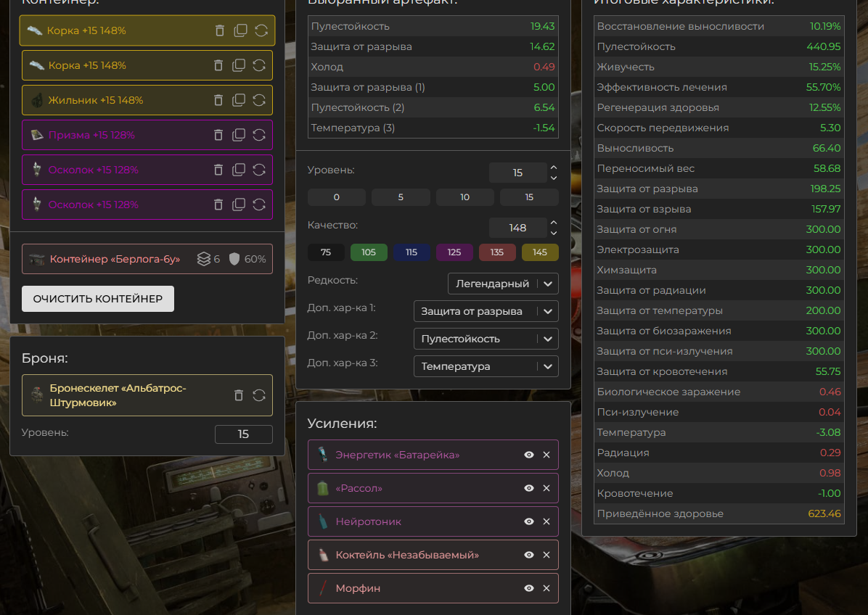Set artifact level preset to 15

[529, 197]
